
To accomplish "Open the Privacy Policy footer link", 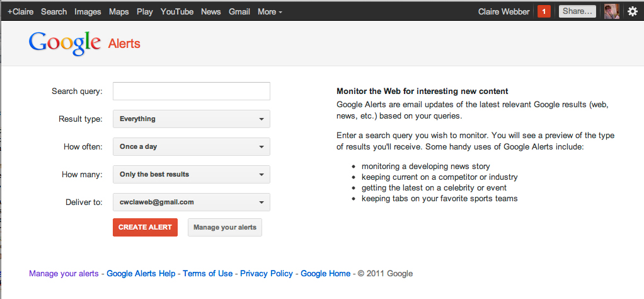I will (267, 273).
